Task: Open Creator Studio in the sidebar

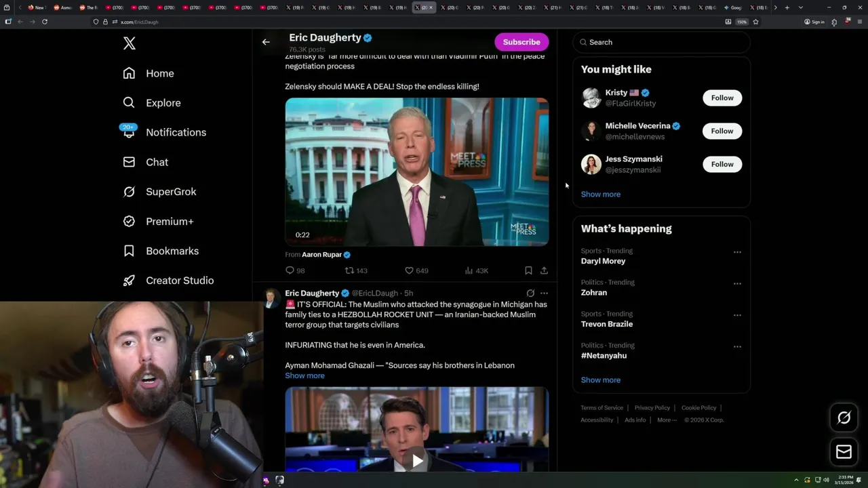Action: click(x=169, y=281)
